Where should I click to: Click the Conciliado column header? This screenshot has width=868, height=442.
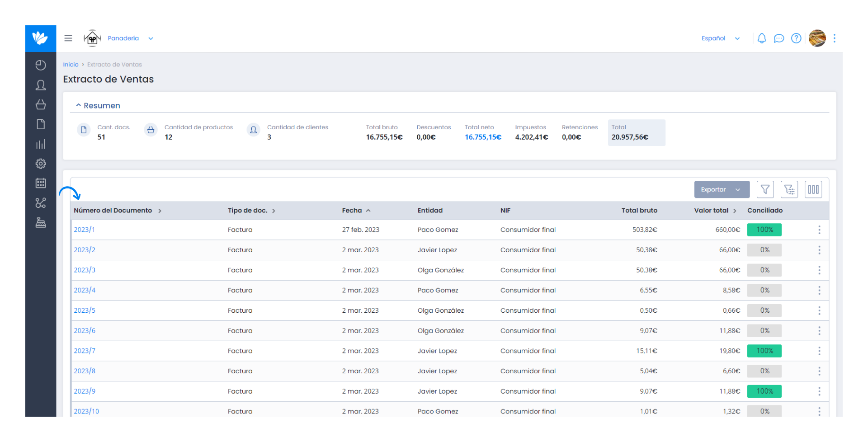(765, 211)
